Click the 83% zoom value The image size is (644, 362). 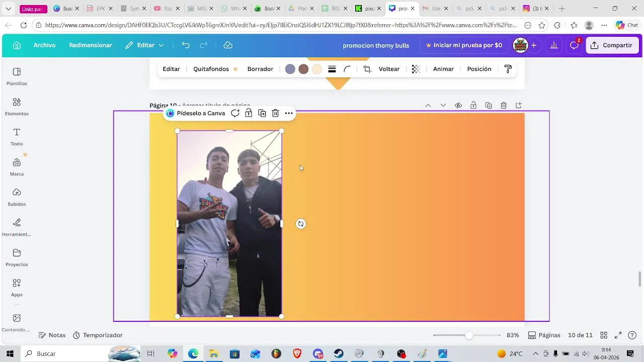pos(513,335)
